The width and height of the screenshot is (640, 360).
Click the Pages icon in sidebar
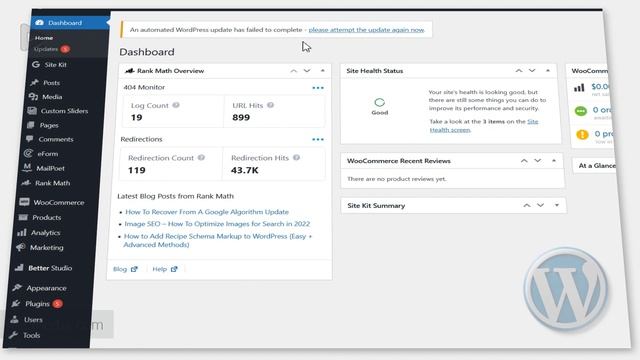click(x=31, y=125)
